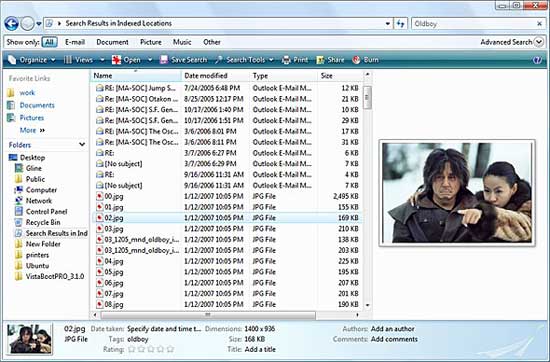Click the refresh icon beside address bar
550x362 pixels.
[x=401, y=24]
